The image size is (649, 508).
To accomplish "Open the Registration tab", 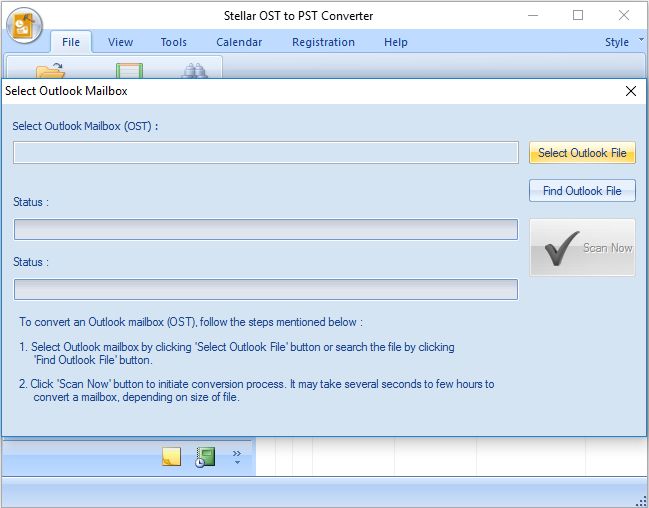I will point(323,42).
